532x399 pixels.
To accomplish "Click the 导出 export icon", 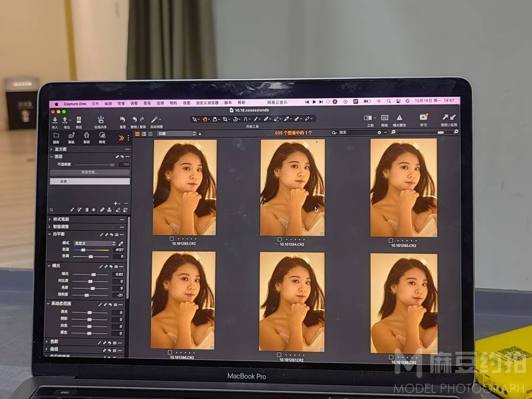I will (x=65, y=120).
